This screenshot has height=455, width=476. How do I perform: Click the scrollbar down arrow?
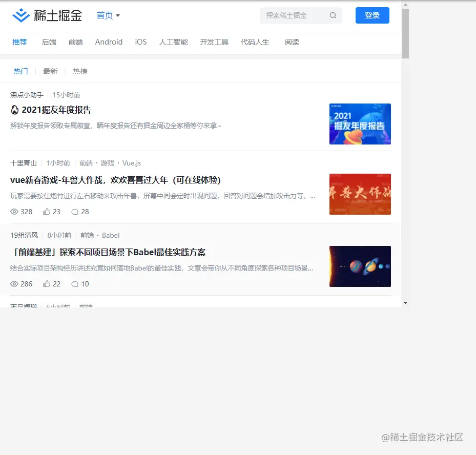click(406, 303)
